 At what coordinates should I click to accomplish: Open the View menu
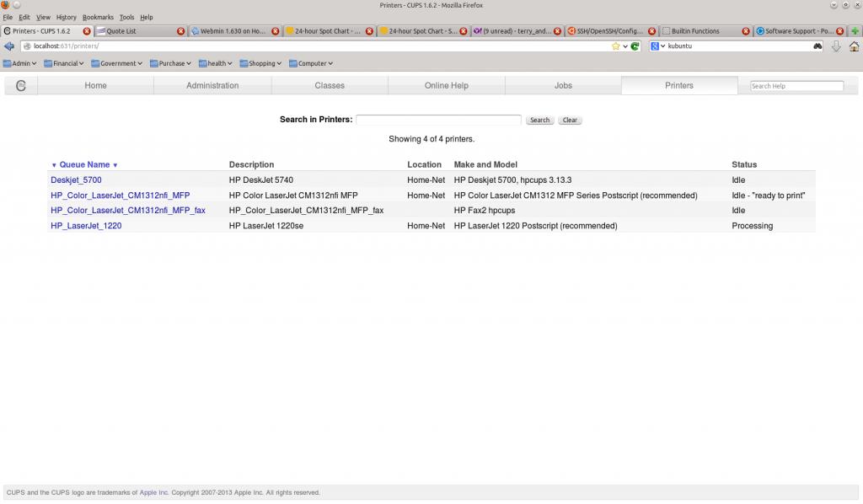click(43, 18)
